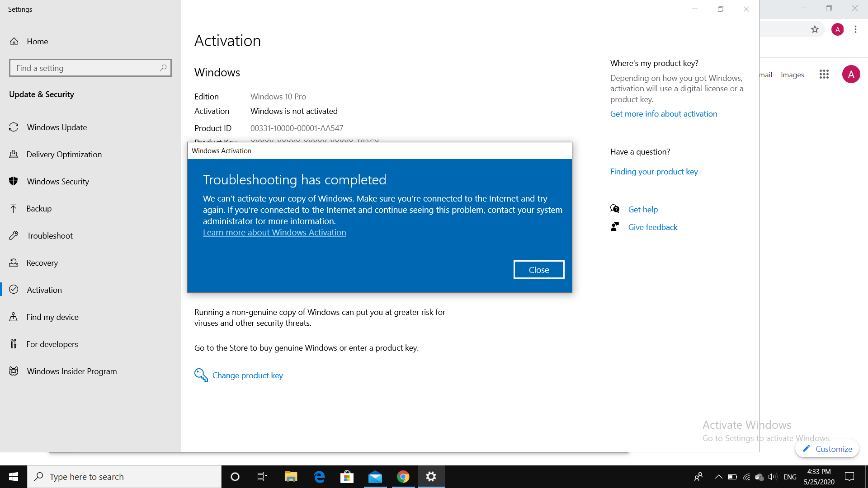Open the Google apps grid icon
This screenshot has height=488, width=868.
click(824, 74)
